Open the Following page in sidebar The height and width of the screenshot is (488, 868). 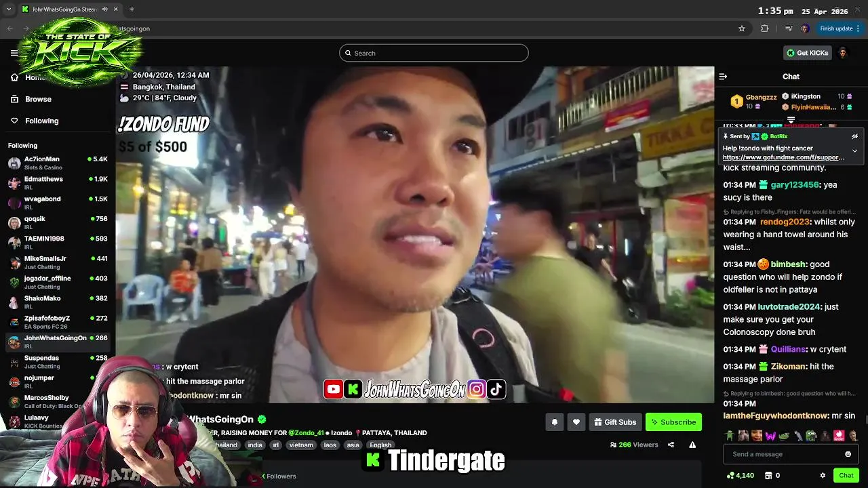[x=41, y=121]
